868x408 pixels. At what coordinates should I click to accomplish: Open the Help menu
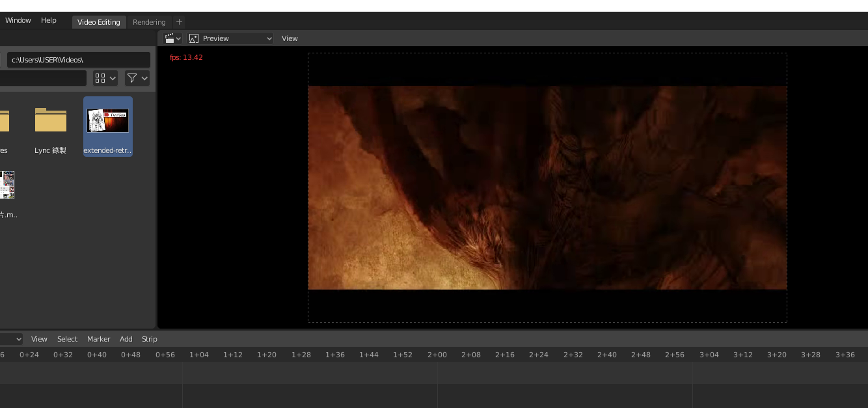point(49,20)
